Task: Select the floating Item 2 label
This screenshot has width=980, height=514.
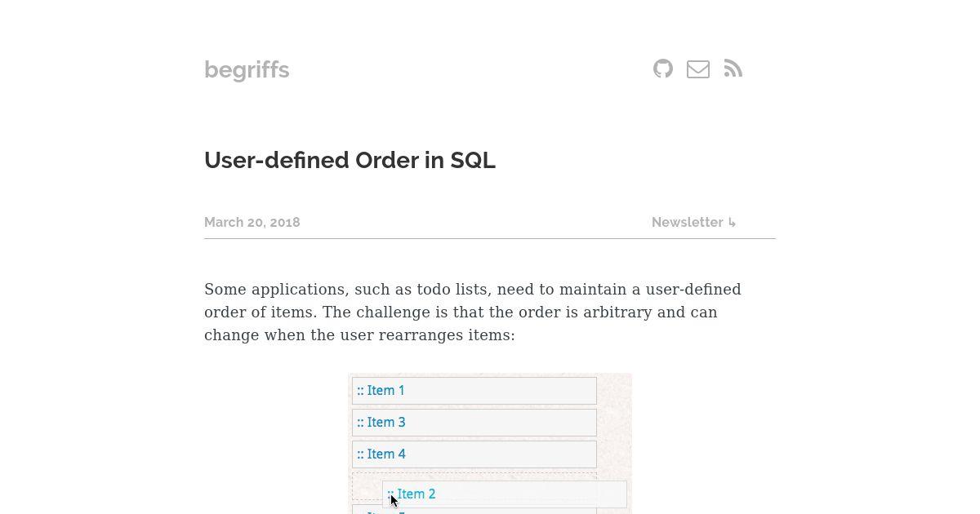Action: click(x=416, y=494)
